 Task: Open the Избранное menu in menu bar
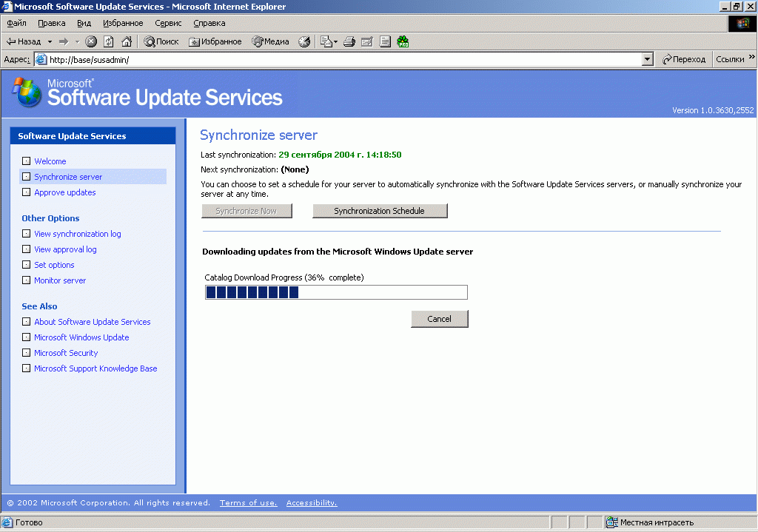[x=123, y=23]
